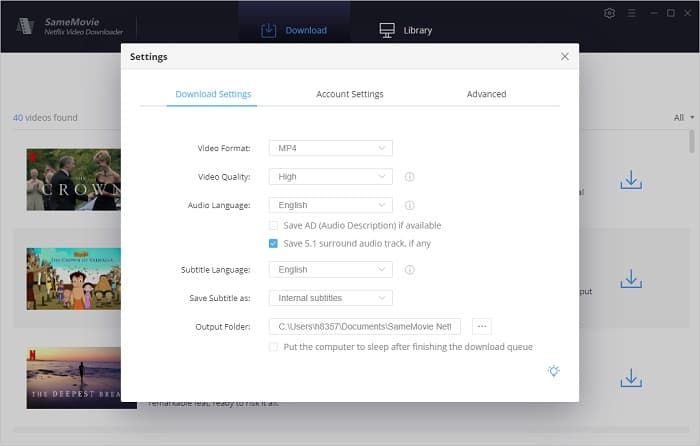Screen dimensions: 700x446
Task: Open the Video Format dropdown
Action: click(330, 148)
